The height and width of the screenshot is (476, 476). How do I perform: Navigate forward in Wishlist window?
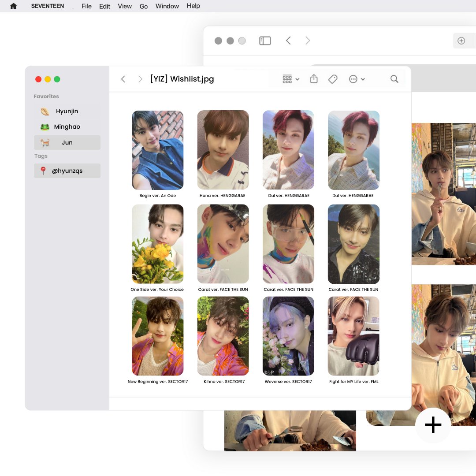[x=140, y=79]
